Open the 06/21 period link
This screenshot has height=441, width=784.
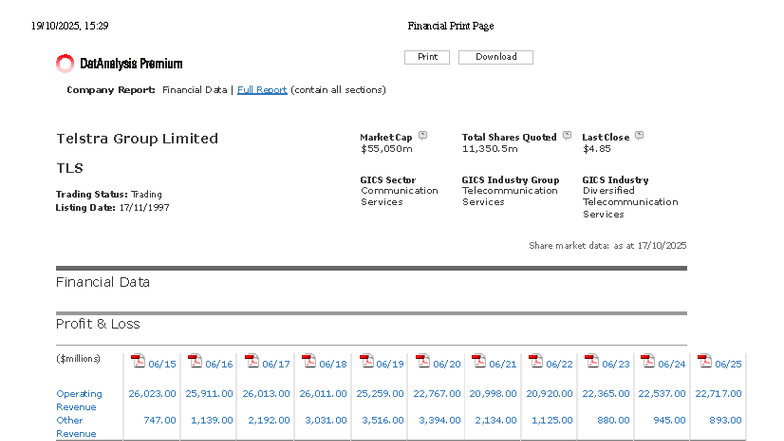coord(502,364)
